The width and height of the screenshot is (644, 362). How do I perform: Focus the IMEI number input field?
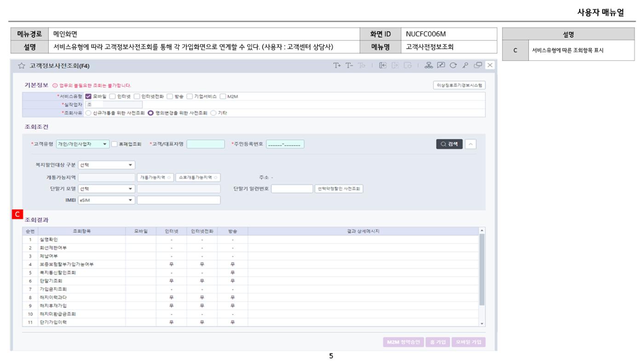(178, 200)
